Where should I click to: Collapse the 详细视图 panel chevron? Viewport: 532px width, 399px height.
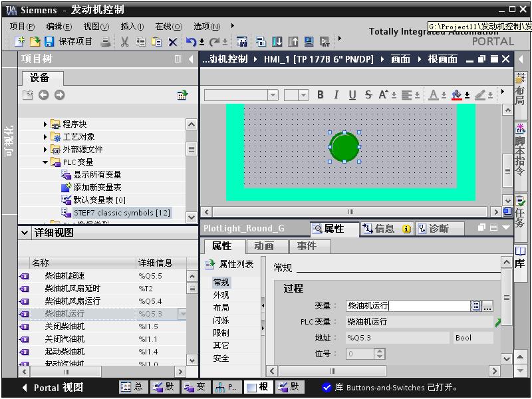(x=25, y=233)
